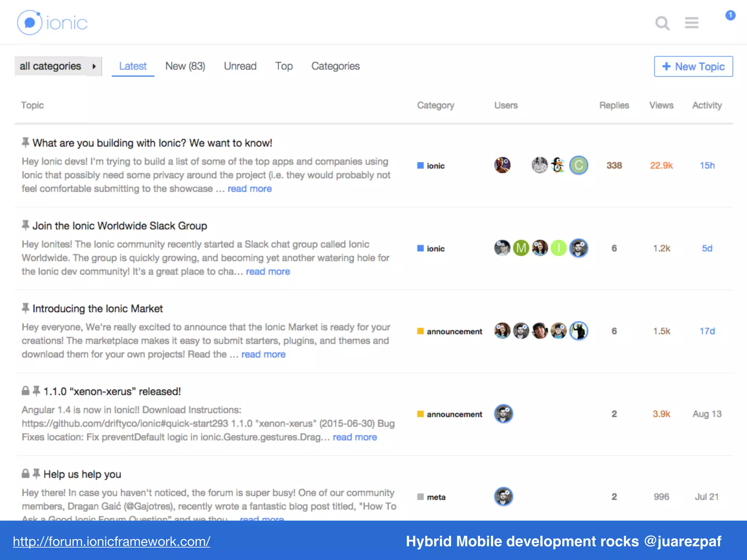The height and width of the screenshot is (560, 747).
Task: Click pin icon on Ionic Market topic
Action: [25, 308]
